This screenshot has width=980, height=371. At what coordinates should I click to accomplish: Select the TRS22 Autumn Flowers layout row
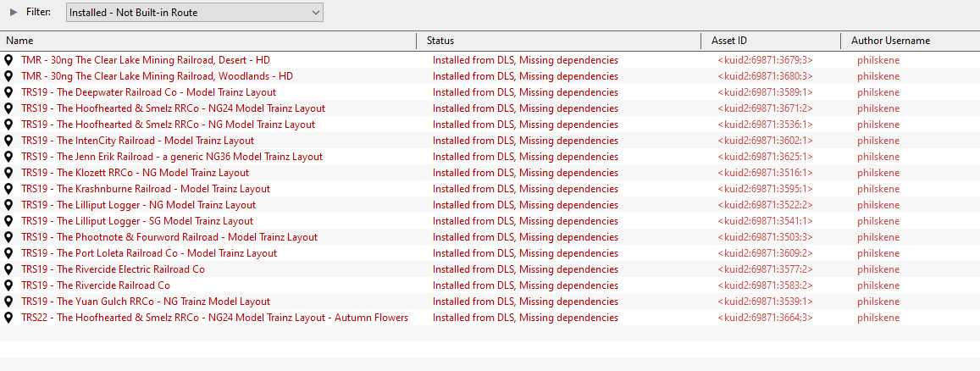490,318
